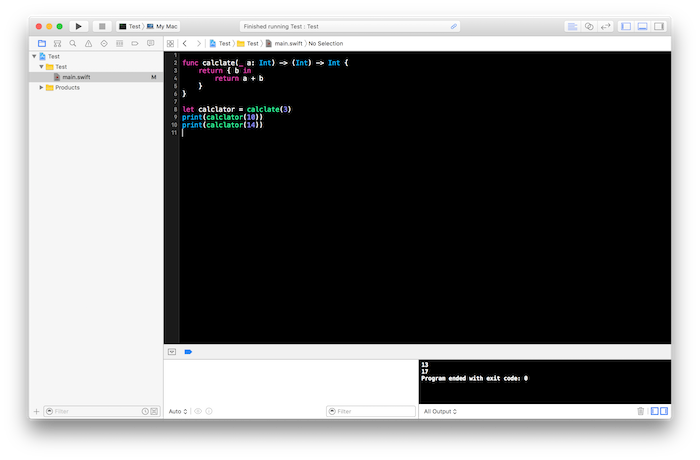Image resolution: width=700 pixels, height=460 pixels.
Task: Collapse the Test folder disclosure triangle
Action: (42, 67)
